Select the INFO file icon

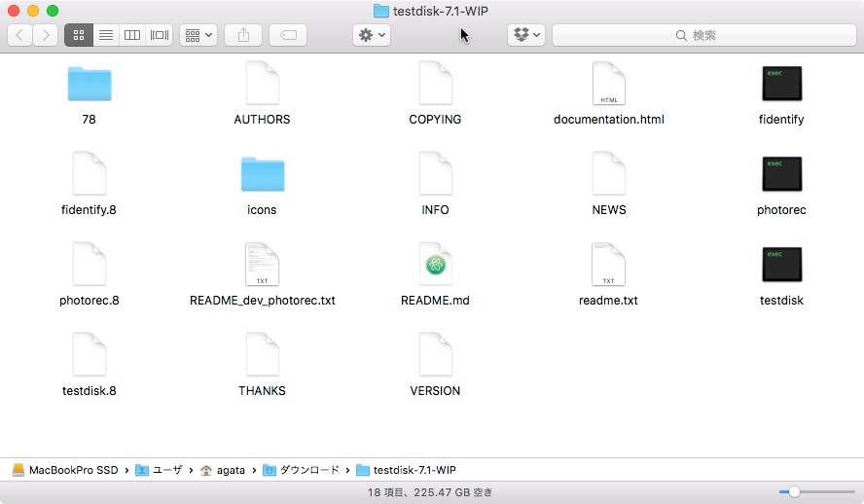tap(435, 173)
